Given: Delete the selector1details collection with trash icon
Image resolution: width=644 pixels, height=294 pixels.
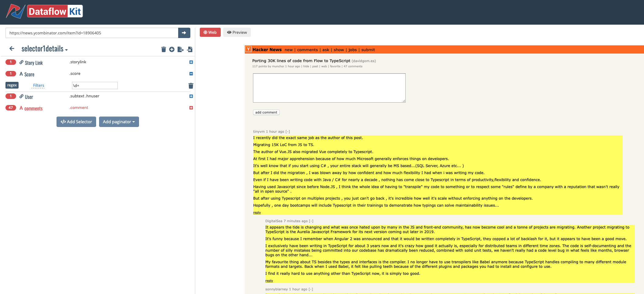Looking at the screenshot, I should tap(164, 49).
